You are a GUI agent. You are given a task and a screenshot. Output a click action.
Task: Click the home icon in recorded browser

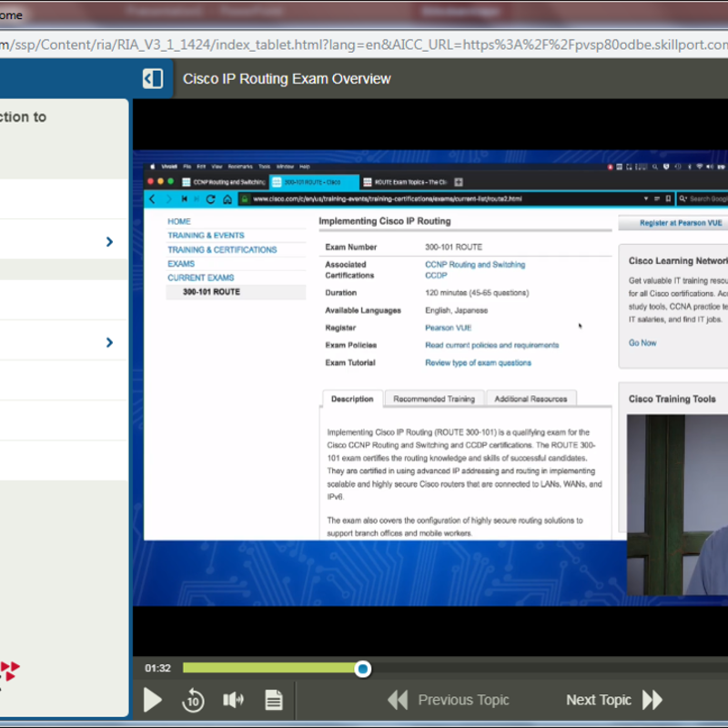[x=227, y=199]
